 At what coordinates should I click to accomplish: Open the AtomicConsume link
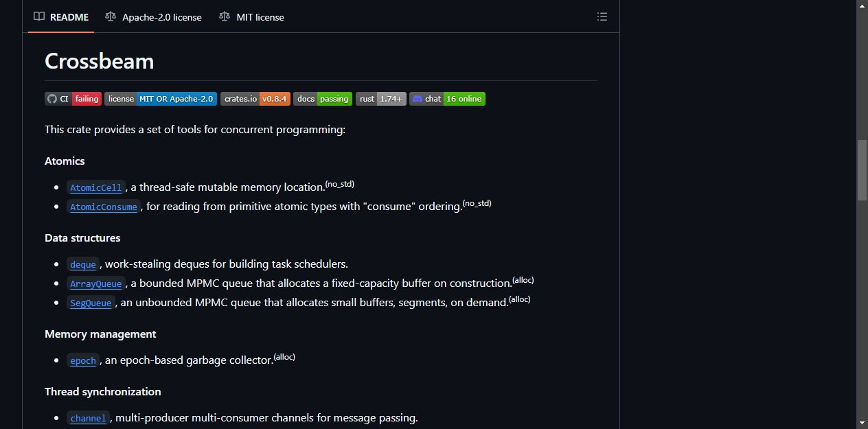coord(104,207)
